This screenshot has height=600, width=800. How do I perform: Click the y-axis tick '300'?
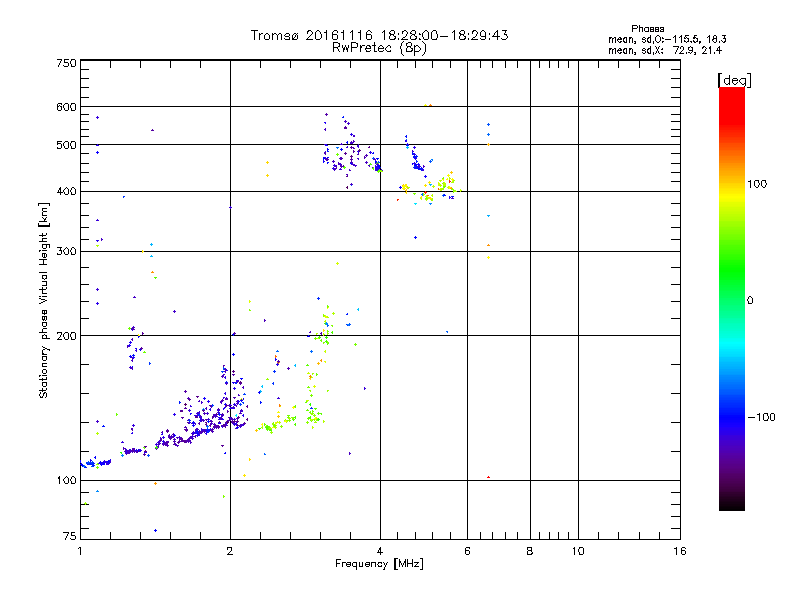pyautogui.click(x=66, y=252)
